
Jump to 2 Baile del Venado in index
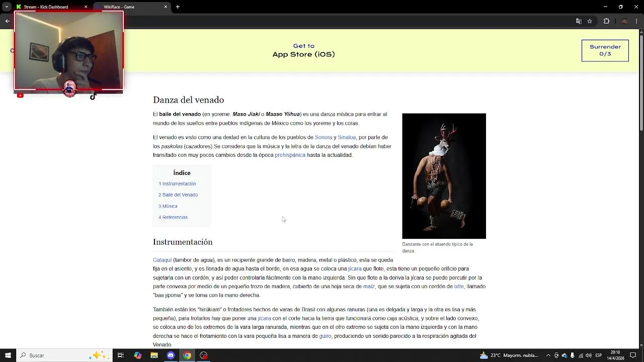(178, 195)
